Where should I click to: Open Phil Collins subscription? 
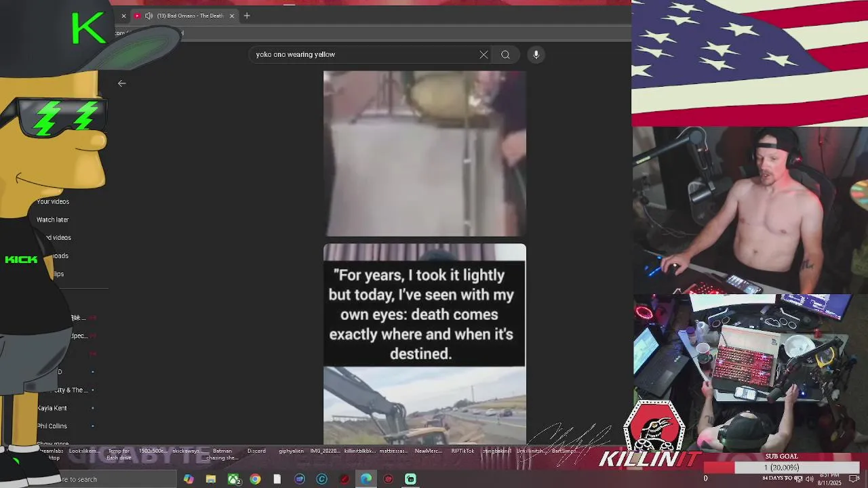pos(52,426)
